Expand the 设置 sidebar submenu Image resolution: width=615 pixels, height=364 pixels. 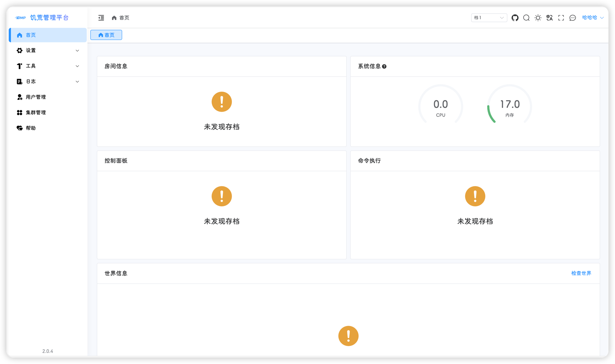coord(48,51)
